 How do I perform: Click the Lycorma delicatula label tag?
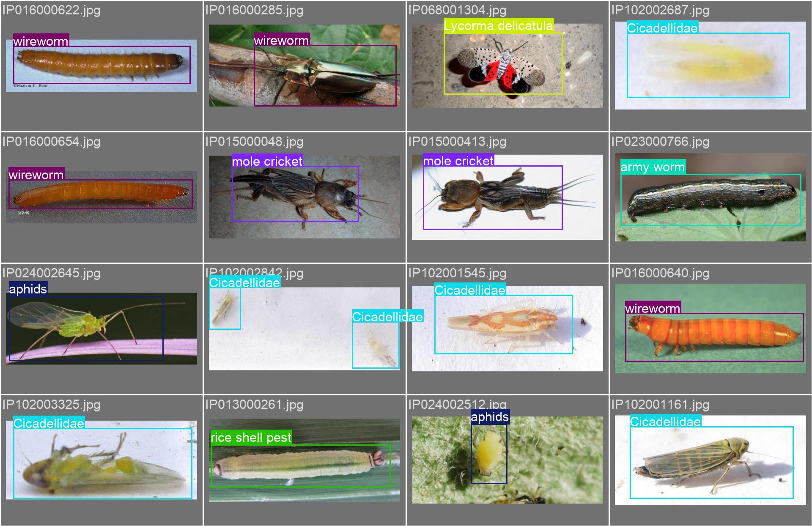click(x=499, y=26)
